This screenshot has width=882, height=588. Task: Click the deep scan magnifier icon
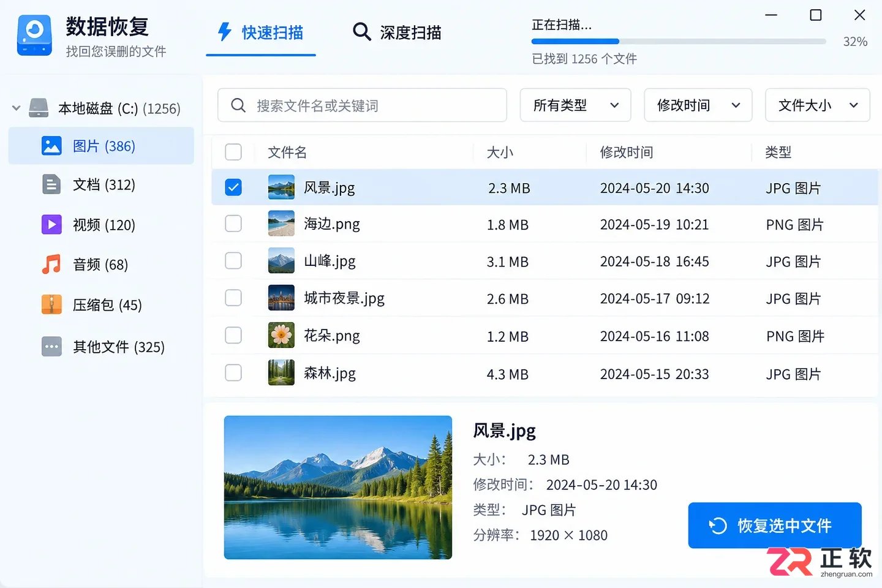pyautogui.click(x=362, y=32)
